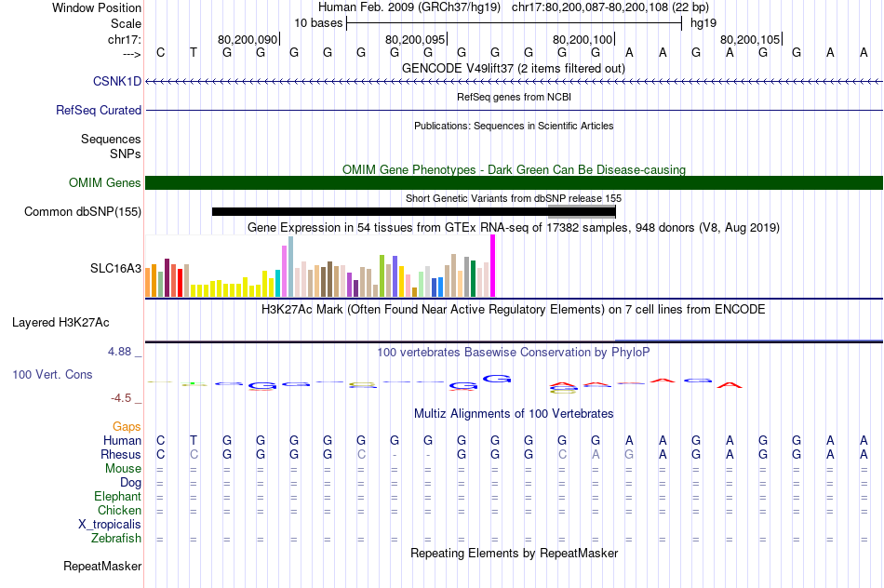The image size is (884, 588).
Task: Click the Common dbSNP(155) label
Action: click(x=82, y=212)
